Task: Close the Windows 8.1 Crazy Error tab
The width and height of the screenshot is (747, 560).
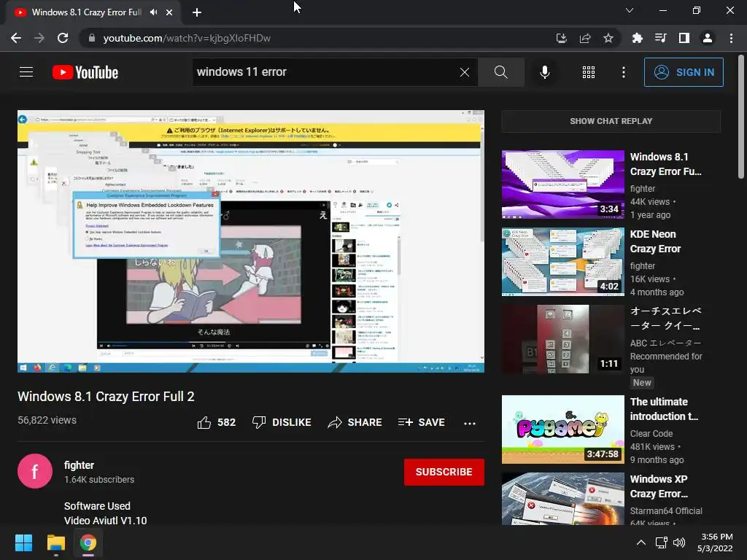Action: [x=169, y=12]
